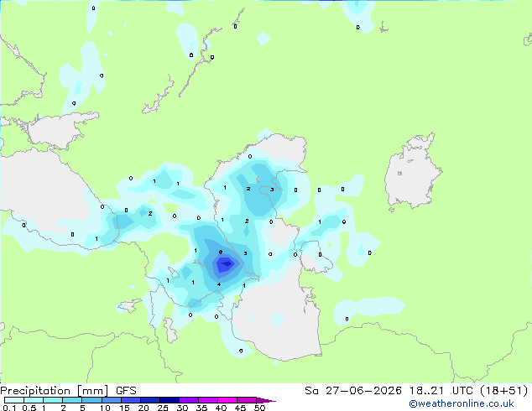Image resolution: width=532 pixels, height=411 pixels.
Task: Select the 30–35 mm purple legend swatch
Action: point(188,400)
